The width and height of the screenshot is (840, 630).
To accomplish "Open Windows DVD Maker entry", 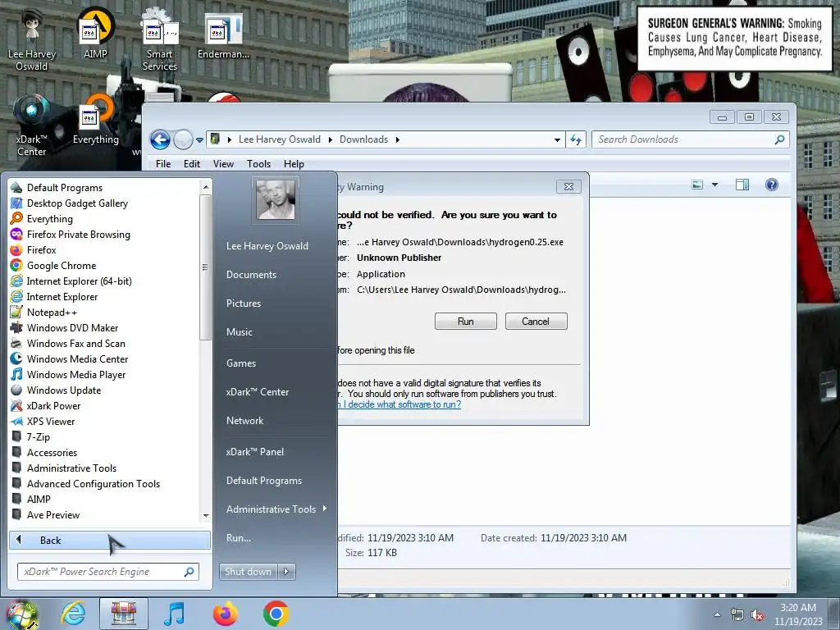I will click(72, 328).
